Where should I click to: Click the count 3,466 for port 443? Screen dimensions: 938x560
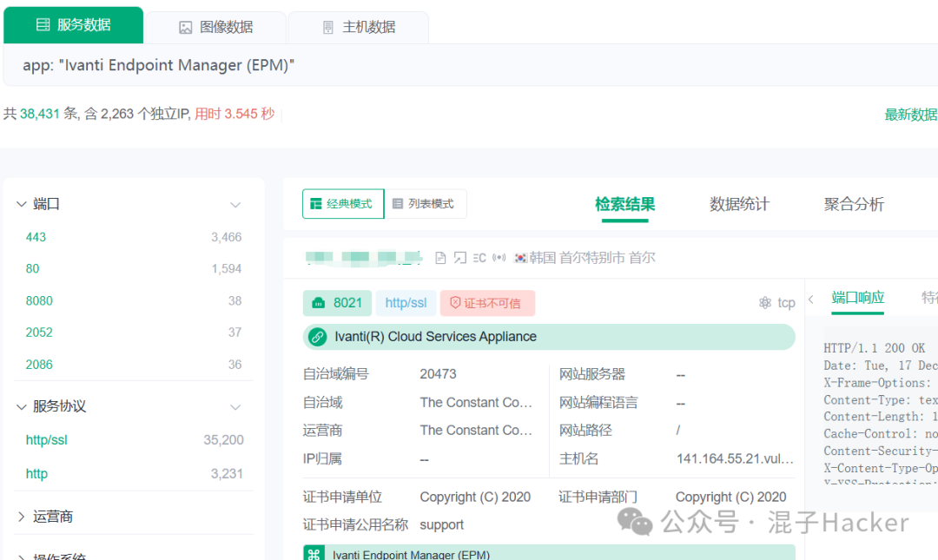pos(226,238)
